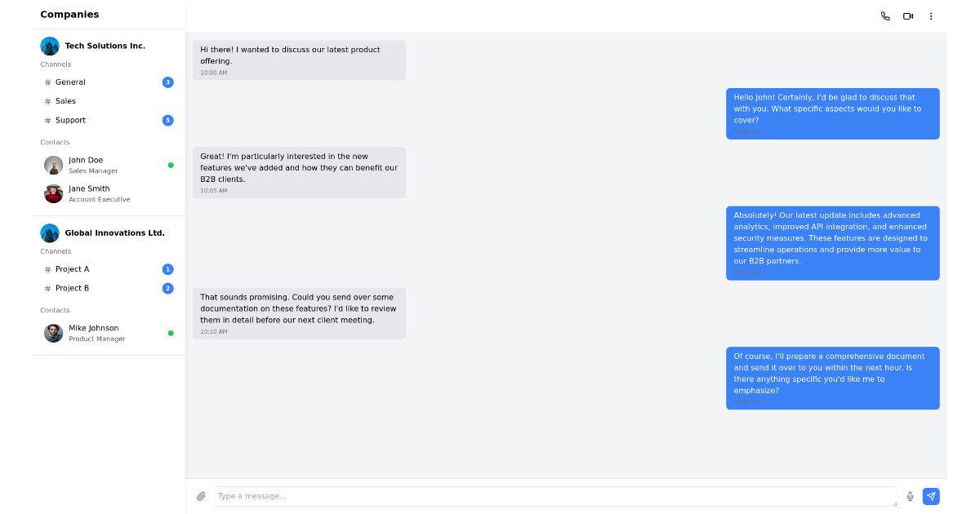Toggle John Doe's online status indicator
The image size is (980, 514).
[x=171, y=165]
